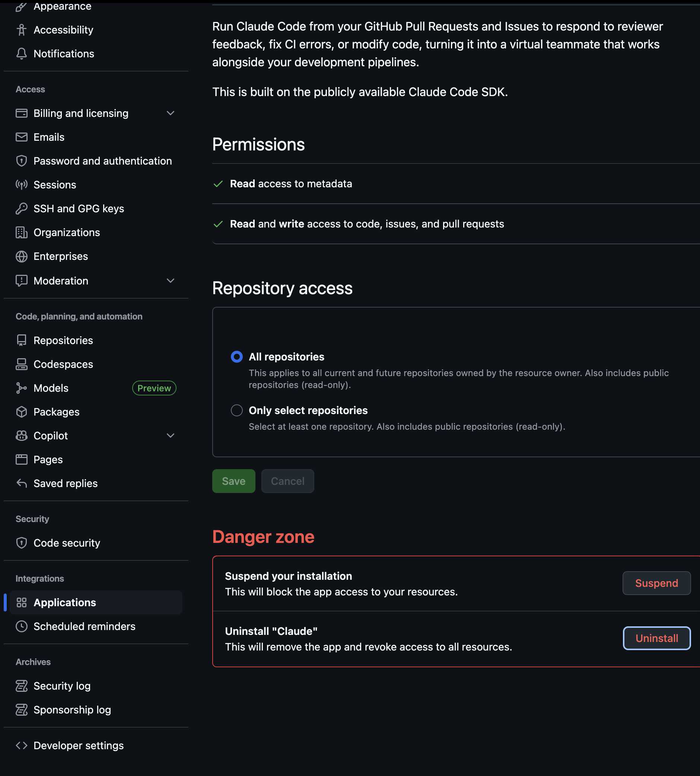Viewport: 700px width, 776px height.
Task: Click the Developer settings code icon
Action: (x=22, y=745)
